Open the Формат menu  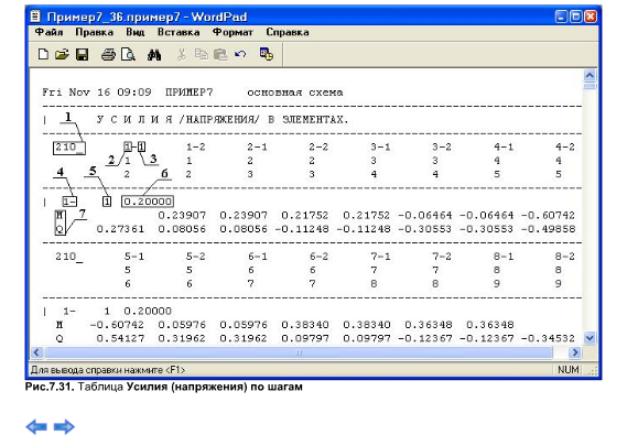[233, 32]
